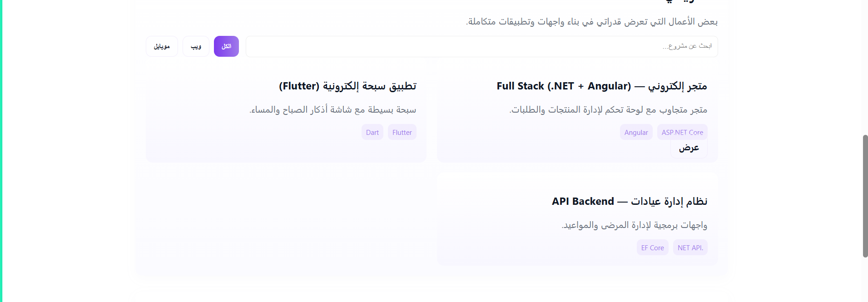868x302 pixels.
Task: Open the API Backend clinic system title
Action: [x=630, y=202]
